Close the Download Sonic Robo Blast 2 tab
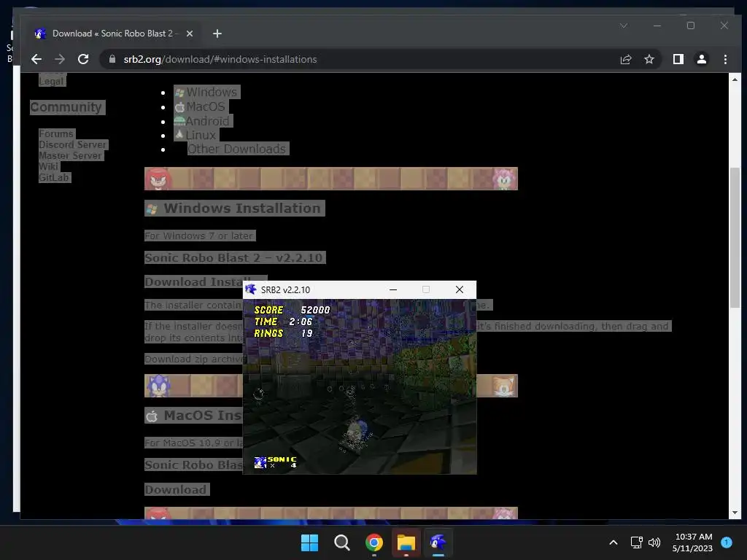Image resolution: width=747 pixels, height=560 pixels. click(x=190, y=34)
